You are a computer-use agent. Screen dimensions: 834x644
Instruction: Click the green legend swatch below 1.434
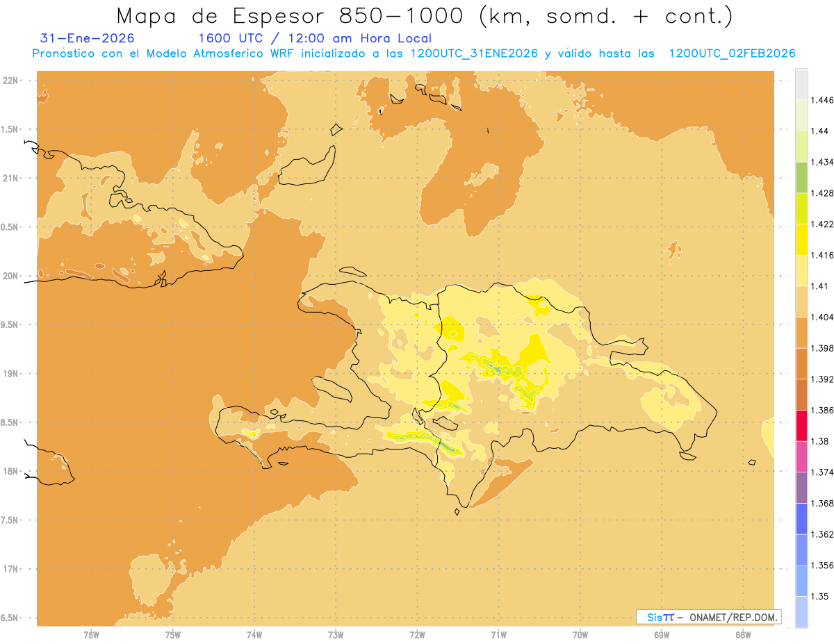801,177
